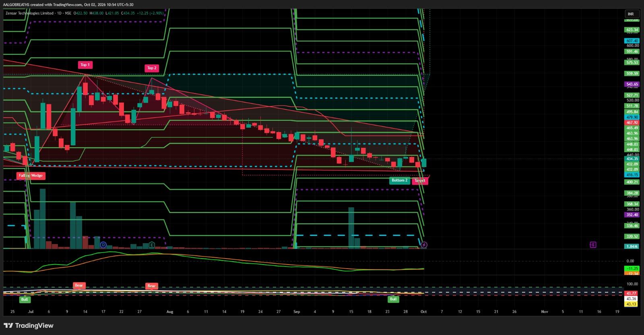Viewport: 644px width, 335px height.
Task: Click the +12.25 (+2.90%) change value
Action: [150, 13]
